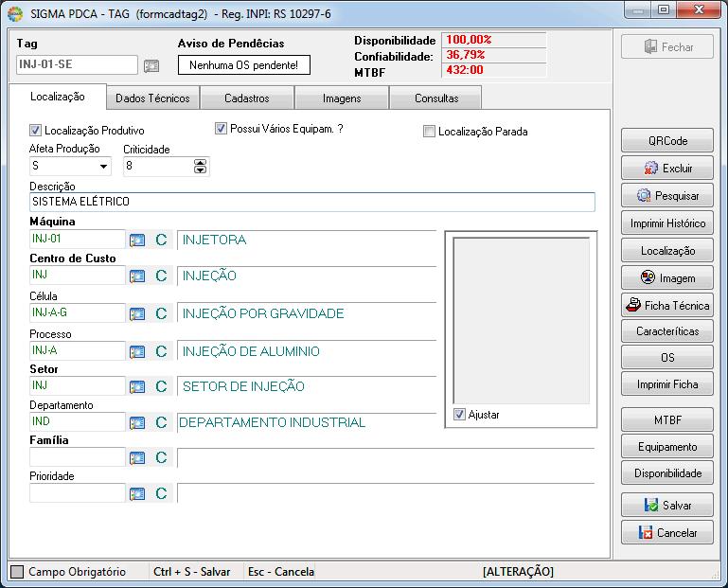Screen dimensions: 728x588
Task: Click the empty Família code field
Action: pos(77,456)
